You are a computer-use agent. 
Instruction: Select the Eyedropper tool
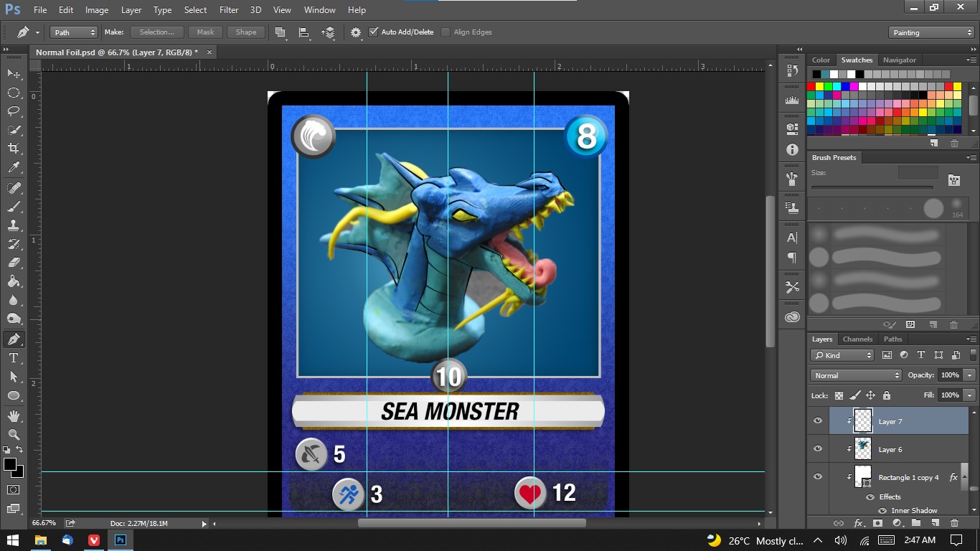(14, 167)
